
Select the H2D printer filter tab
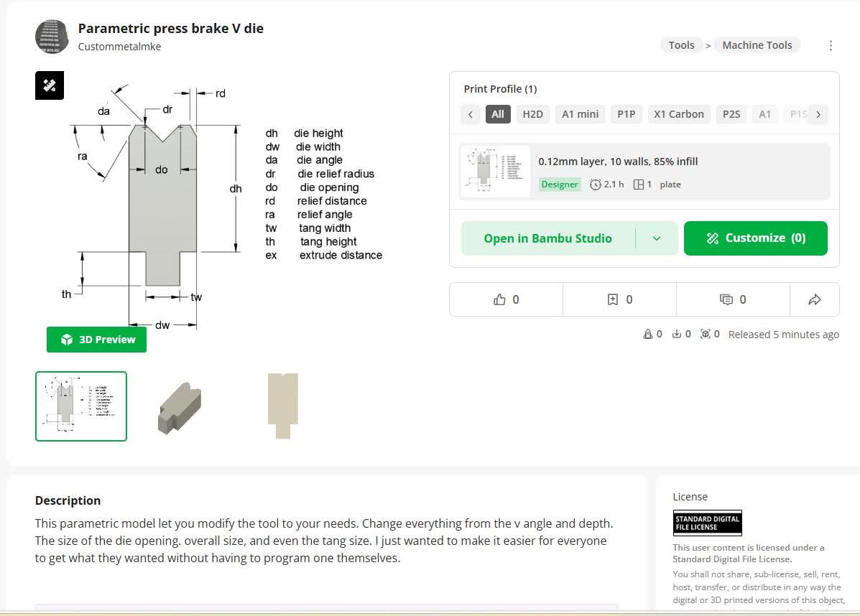532,114
